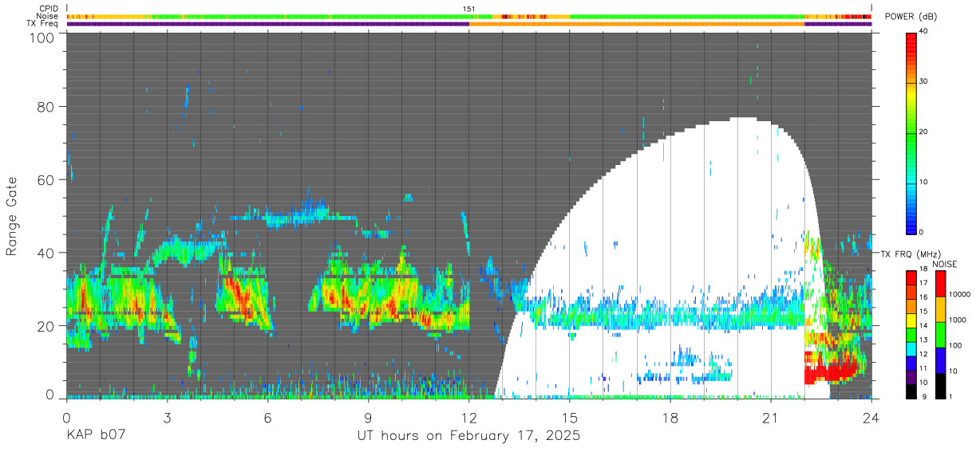
Task: Click CPID value 151 above plot
Action: [x=469, y=9]
